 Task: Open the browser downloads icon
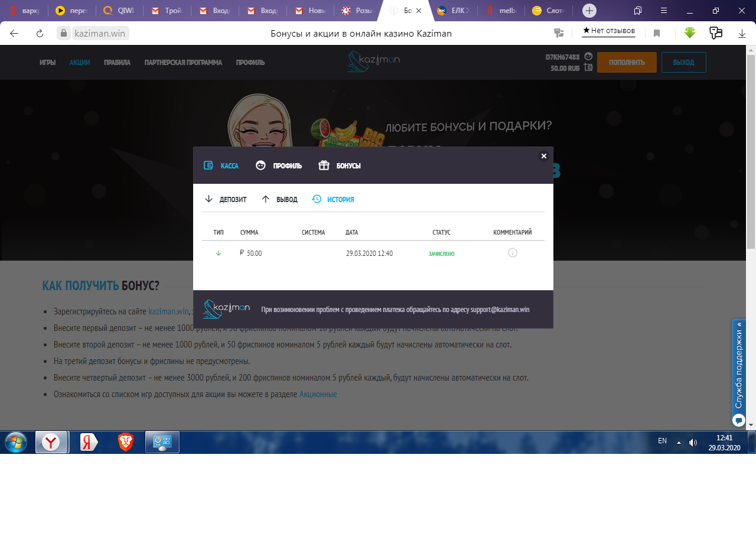[742, 34]
